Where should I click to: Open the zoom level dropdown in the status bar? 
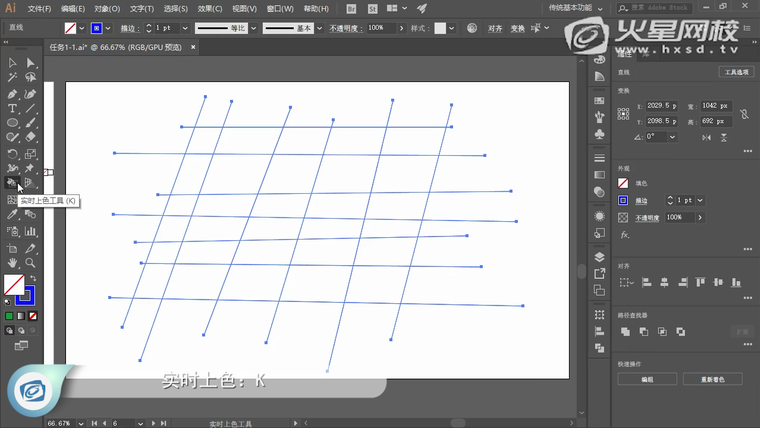point(76,423)
